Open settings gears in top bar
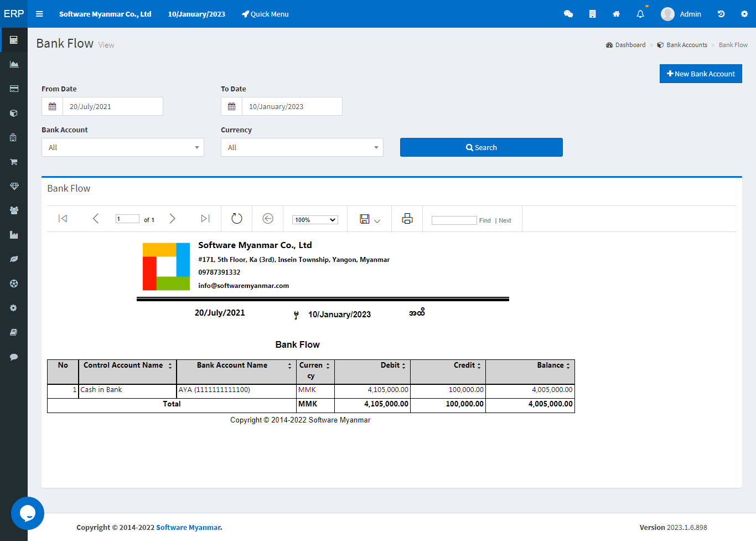This screenshot has height=541, width=756. (744, 14)
